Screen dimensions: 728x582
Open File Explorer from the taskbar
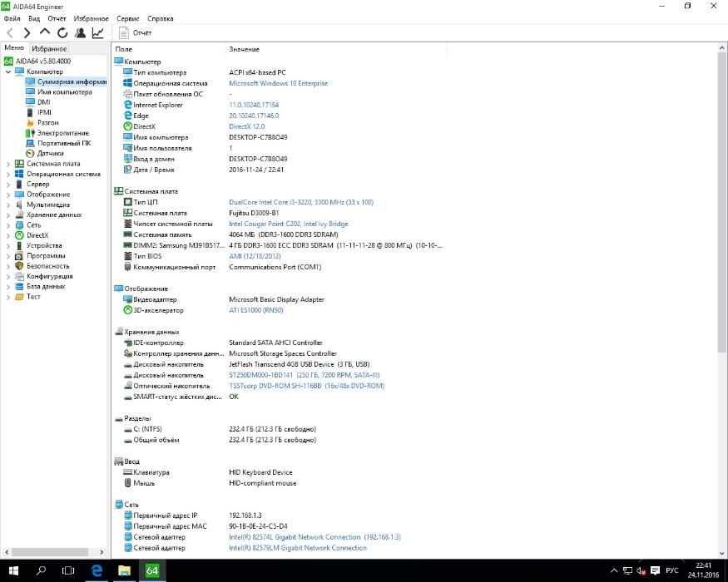[x=124, y=570]
